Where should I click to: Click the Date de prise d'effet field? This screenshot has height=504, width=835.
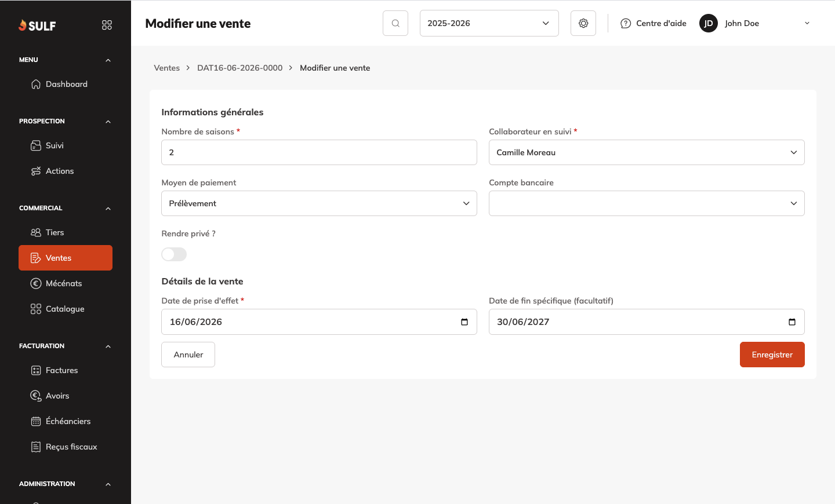coord(319,322)
